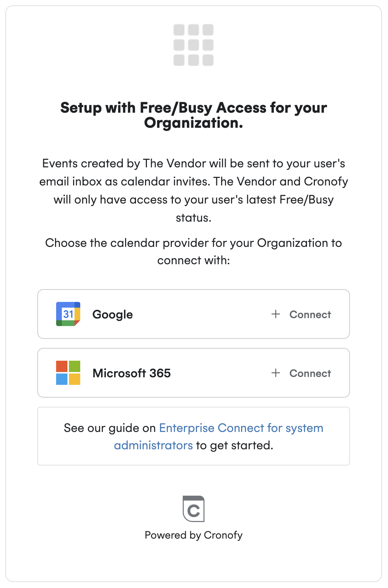Click the Google Calendar icon

coord(68,314)
